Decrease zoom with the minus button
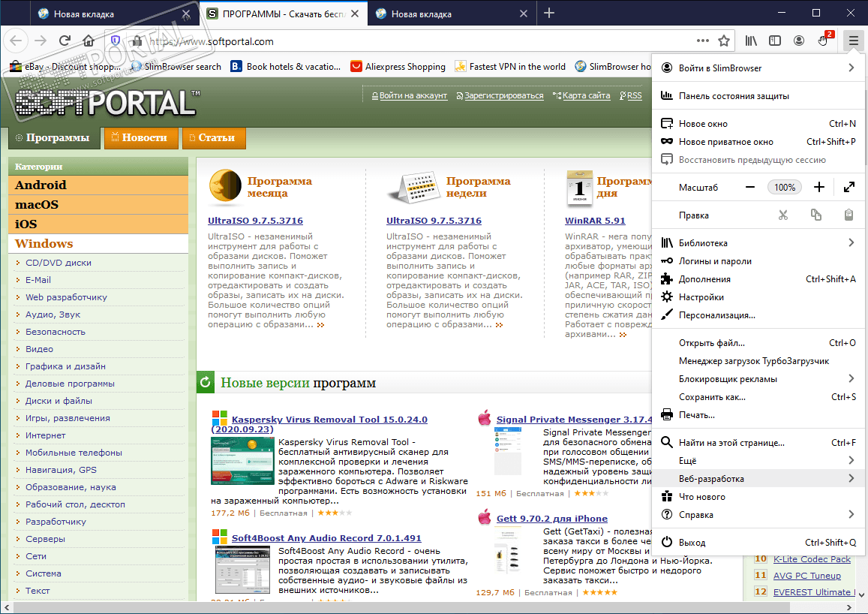868x614 pixels. 750,187
